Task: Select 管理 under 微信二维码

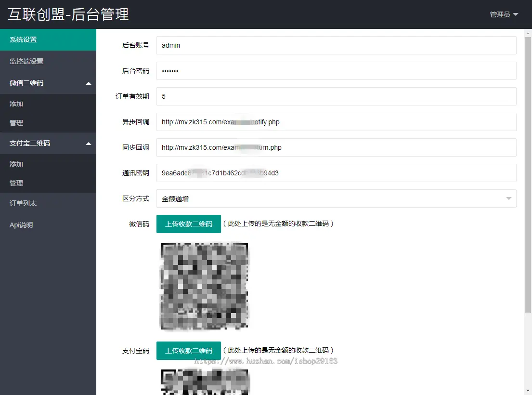Action: [x=48, y=123]
